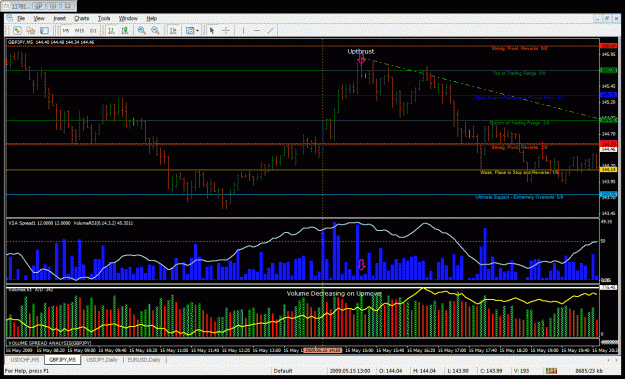
Task: Toggle the Market Watch panel icon
Action: (x=44, y=30)
